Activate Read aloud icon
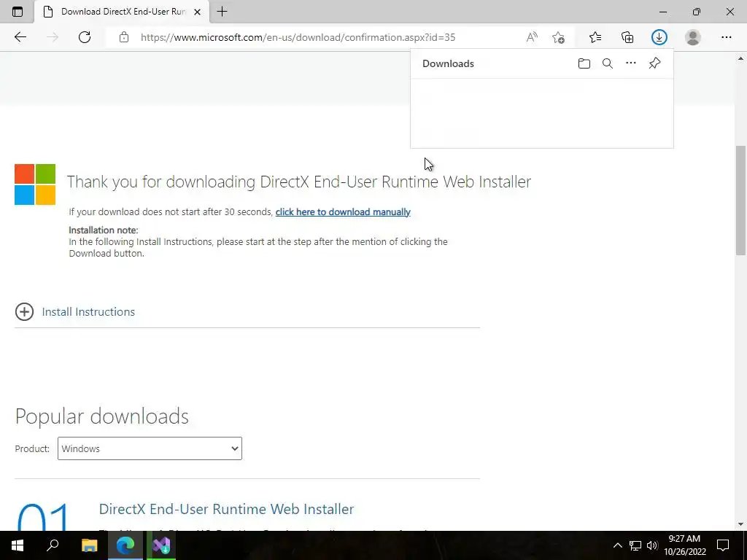Viewport: 747px width, 560px height. pos(532,37)
